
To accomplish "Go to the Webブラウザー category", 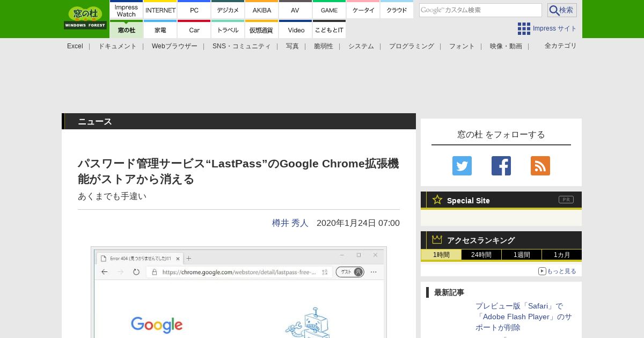I will (174, 46).
